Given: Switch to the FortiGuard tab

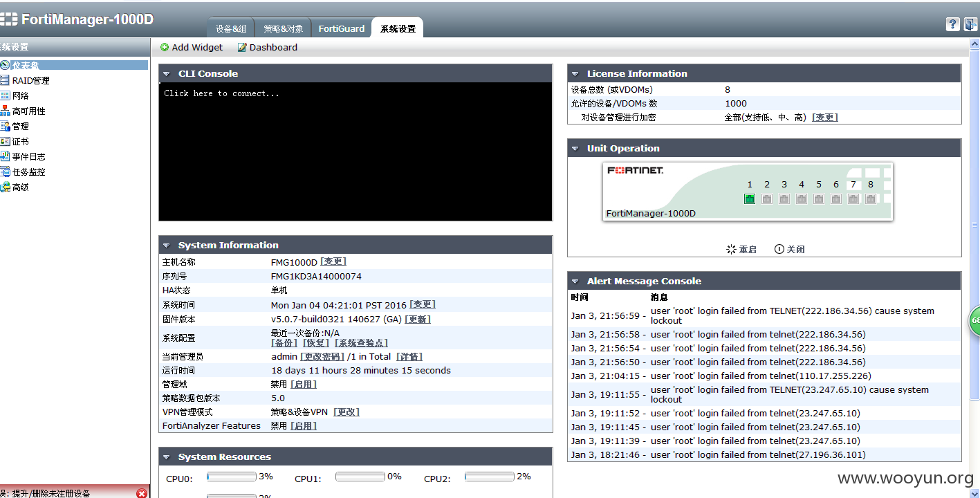Looking at the screenshot, I should (x=342, y=28).
